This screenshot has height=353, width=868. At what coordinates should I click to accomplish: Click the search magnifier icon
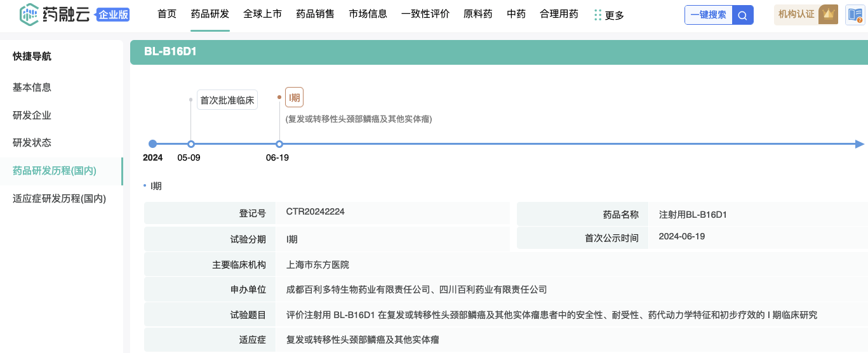coord(742,15)
